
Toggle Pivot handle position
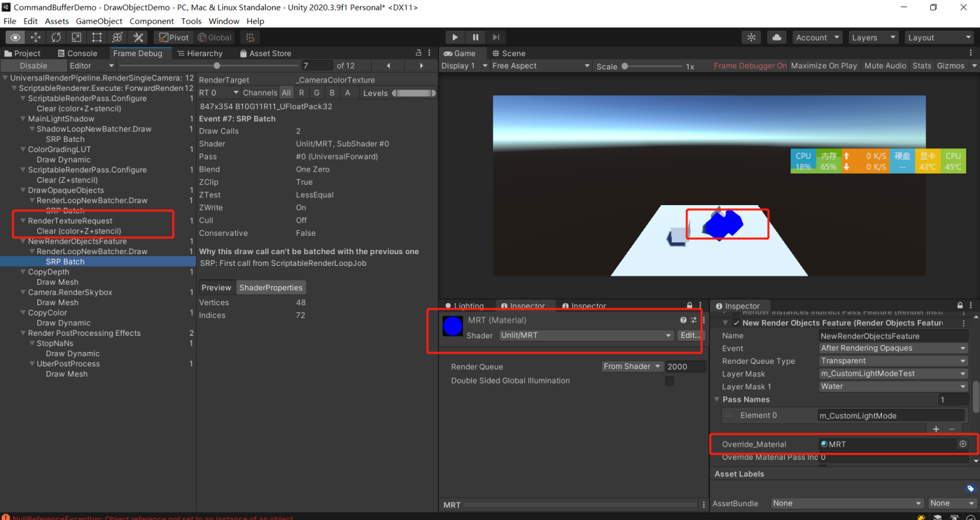click(x=174, y=37)
